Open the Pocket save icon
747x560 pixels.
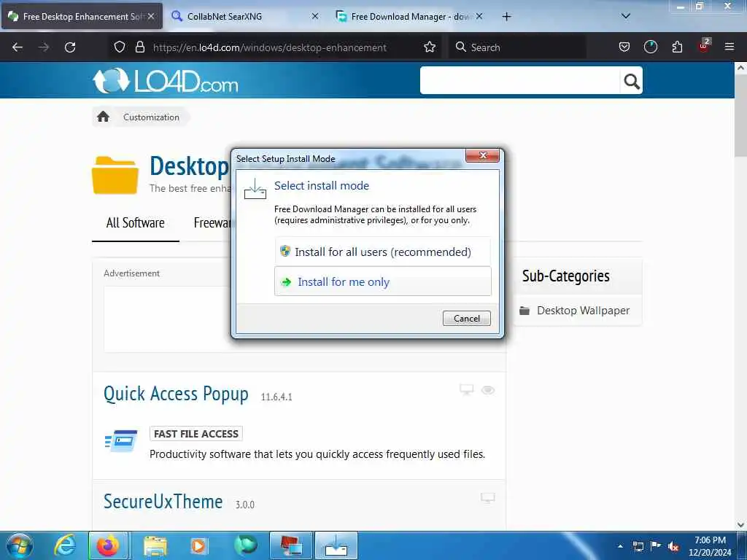pos(624,47)
